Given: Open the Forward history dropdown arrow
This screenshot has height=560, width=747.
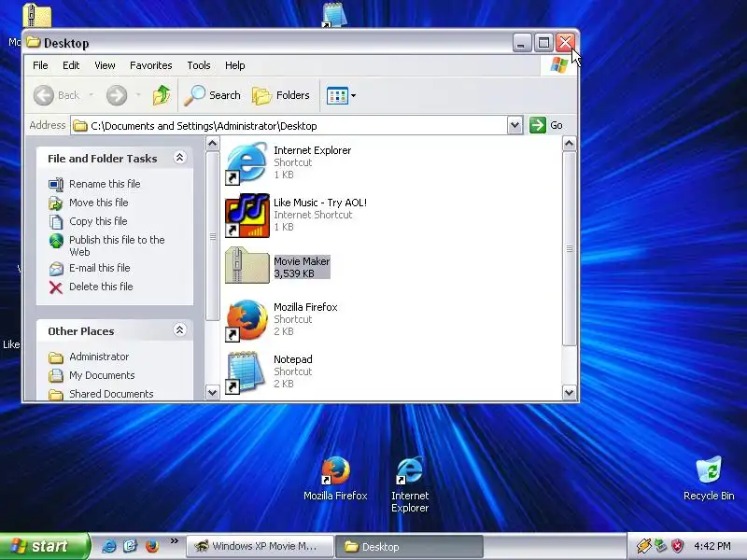Looking at the screenshot, I should tap(138, 95).
